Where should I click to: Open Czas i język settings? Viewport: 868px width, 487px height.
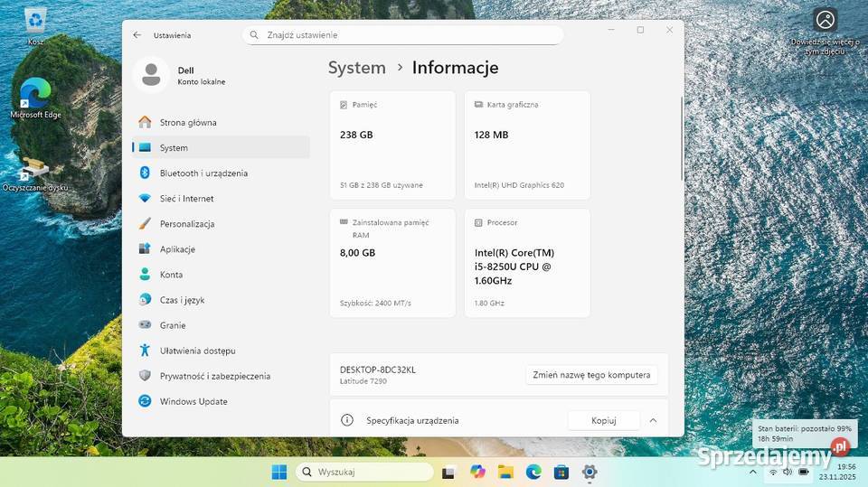[221, 300]
